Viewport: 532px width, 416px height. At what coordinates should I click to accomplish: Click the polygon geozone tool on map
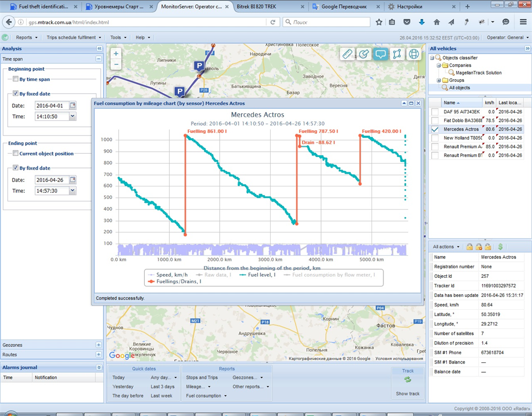click(x=398, y=54)
